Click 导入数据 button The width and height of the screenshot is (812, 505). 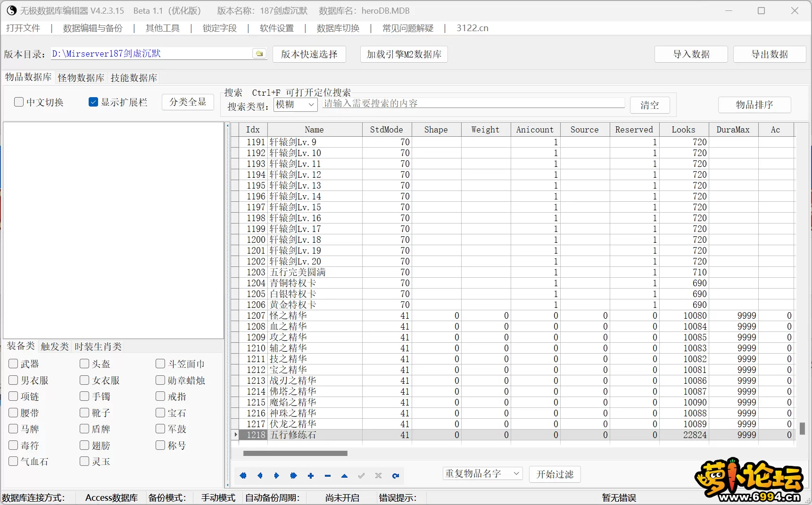coord(691,54)
